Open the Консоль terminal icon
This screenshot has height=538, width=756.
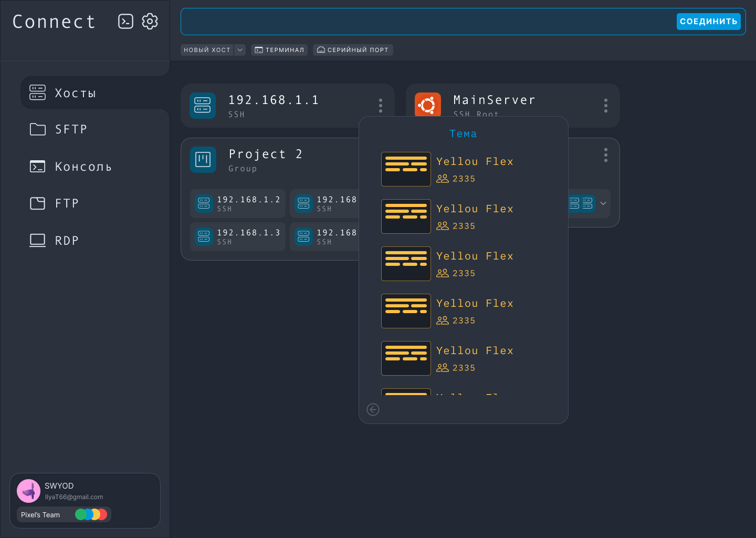[37, 166]
